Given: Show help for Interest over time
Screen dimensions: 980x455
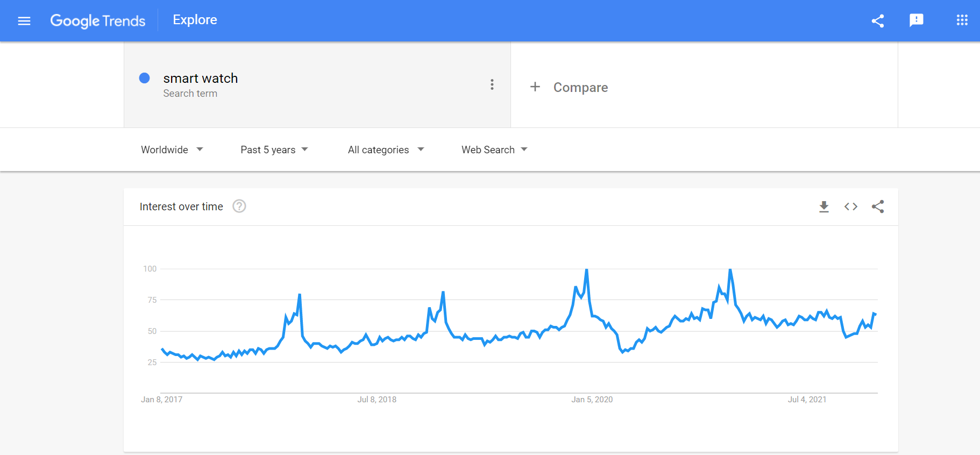Looking at the screenshot, I should tap(239, 207).
